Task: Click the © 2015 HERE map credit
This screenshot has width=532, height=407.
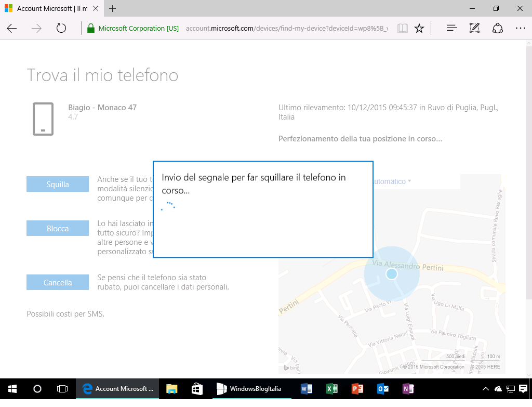Action: (x=485, y=366)
